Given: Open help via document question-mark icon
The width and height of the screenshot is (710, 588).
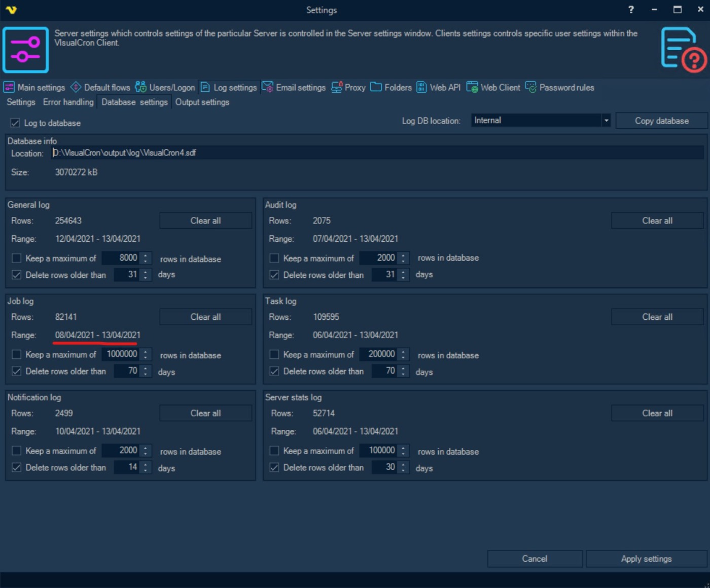Looking at the screenshot, I should coord(683,50).
